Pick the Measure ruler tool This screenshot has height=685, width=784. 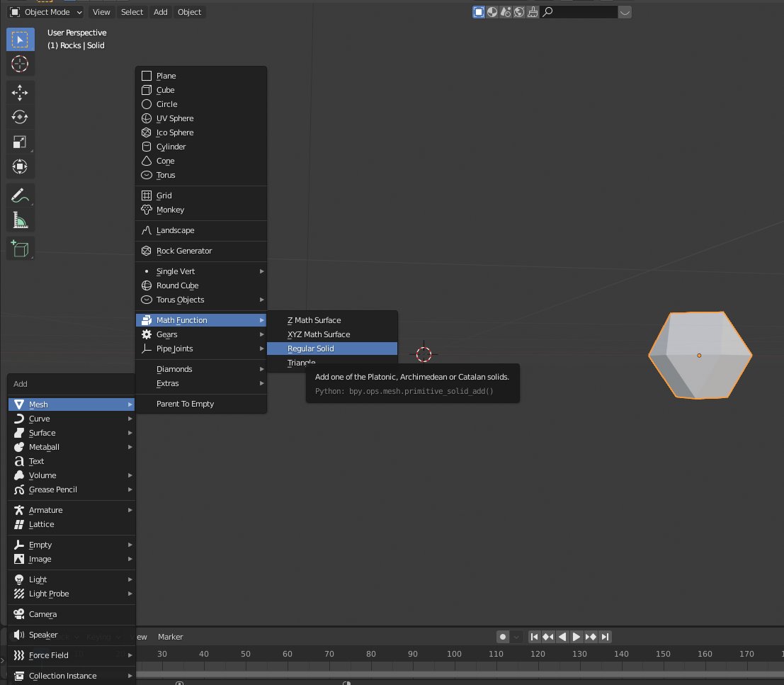20,220
